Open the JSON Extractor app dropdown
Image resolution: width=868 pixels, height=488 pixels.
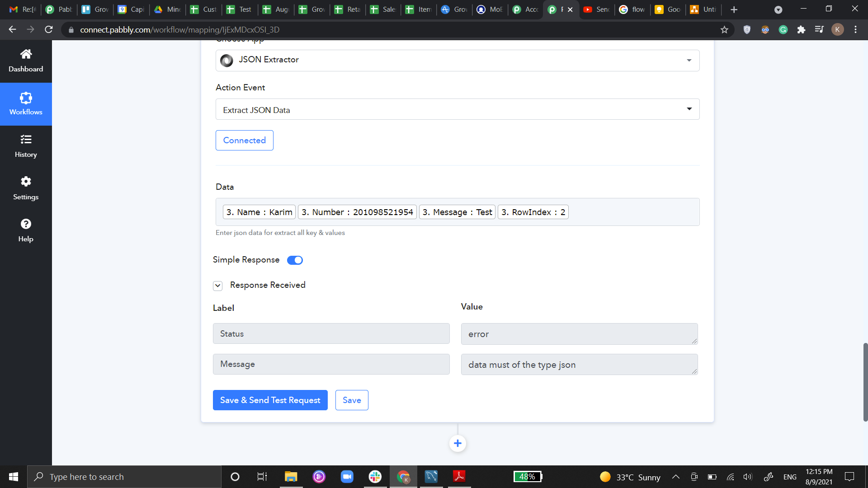coord(457,61)
